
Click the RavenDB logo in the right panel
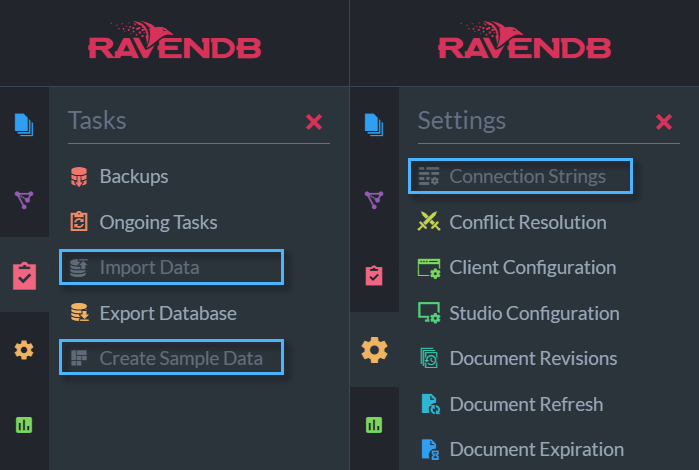coord(524,40)
